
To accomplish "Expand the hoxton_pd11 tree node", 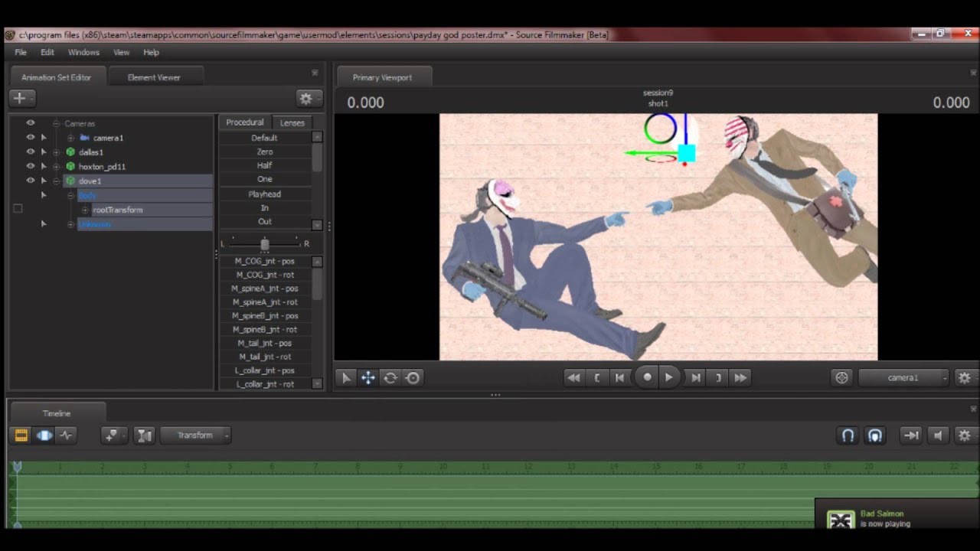I will 56,166.
